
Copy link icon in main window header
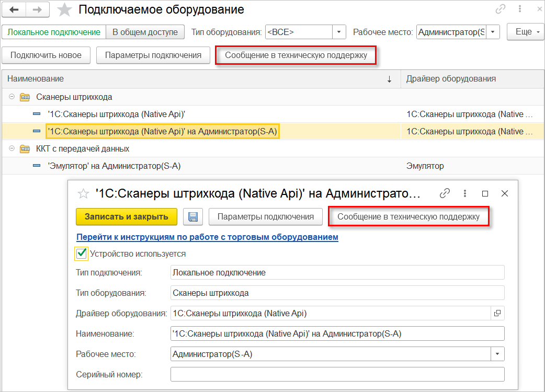point(501,9)
